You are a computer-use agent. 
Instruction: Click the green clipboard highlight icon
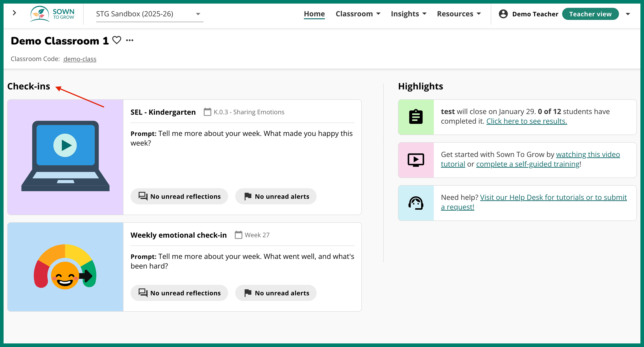click(416, 117)
